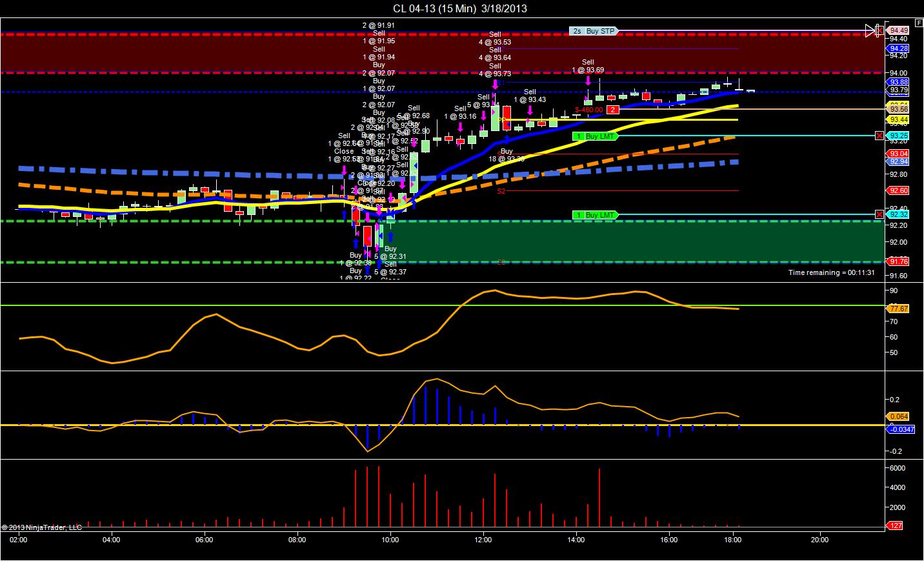Click the magenta sell arrow below '1 @ 93.69'

click(x=588, y=80)
